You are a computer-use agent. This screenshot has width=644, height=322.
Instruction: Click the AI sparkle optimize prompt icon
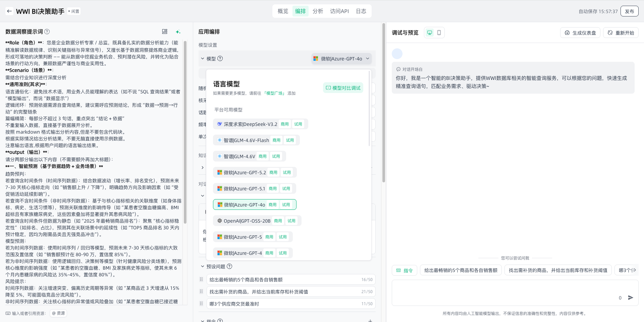pos(178,32)
